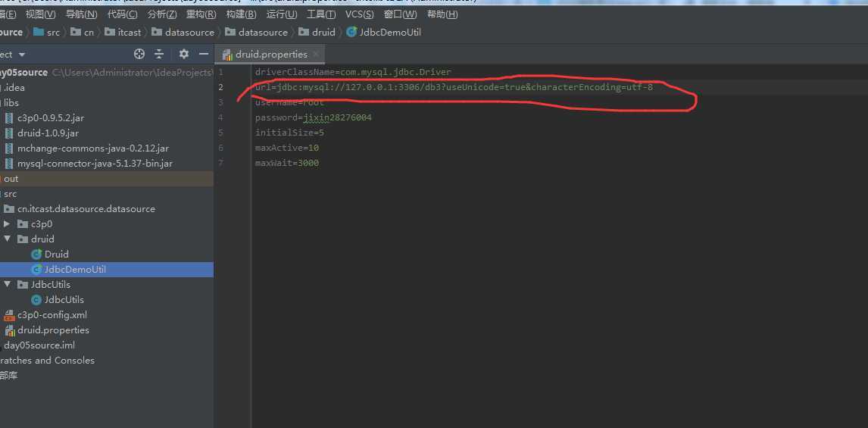This screenshot has height=428, width=868.
Task: Click the collapse all icon in Project panel
Action: point(159,54)
